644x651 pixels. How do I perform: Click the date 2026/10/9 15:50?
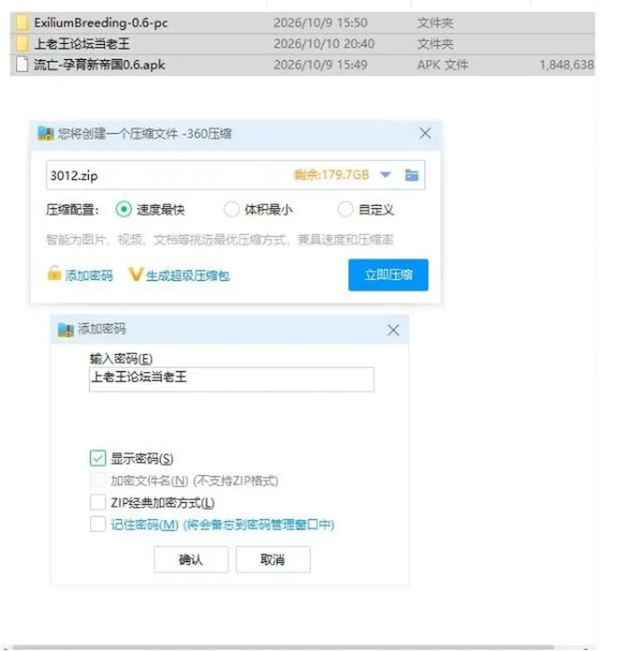point(321,22)
